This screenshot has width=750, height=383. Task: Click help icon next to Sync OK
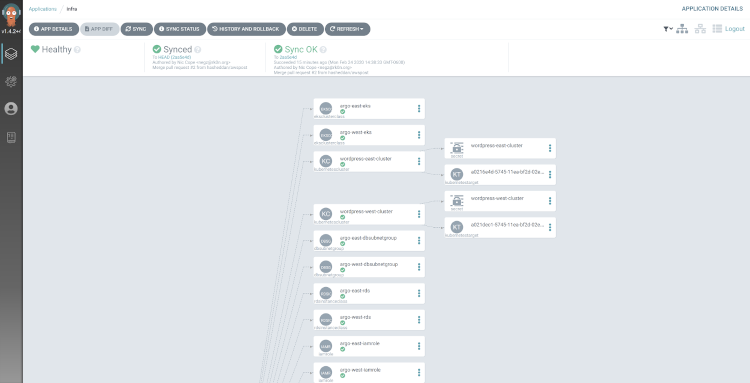tap(323, 50)
